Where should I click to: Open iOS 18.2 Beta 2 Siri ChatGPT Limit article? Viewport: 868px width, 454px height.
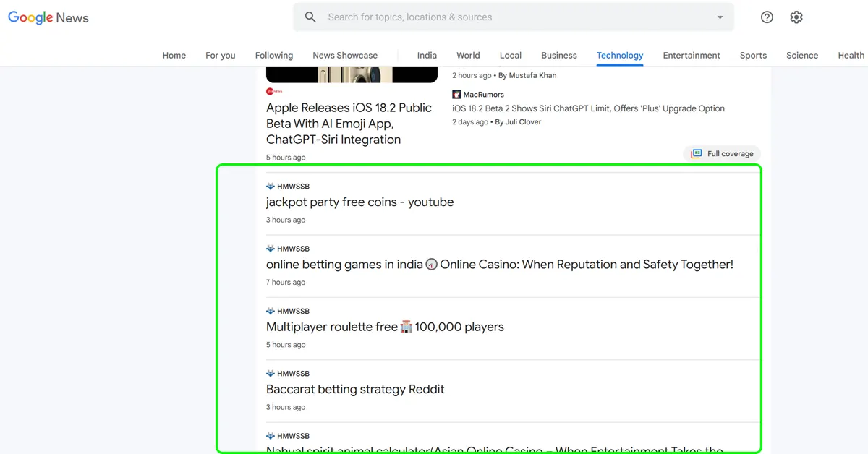[588, 108]
